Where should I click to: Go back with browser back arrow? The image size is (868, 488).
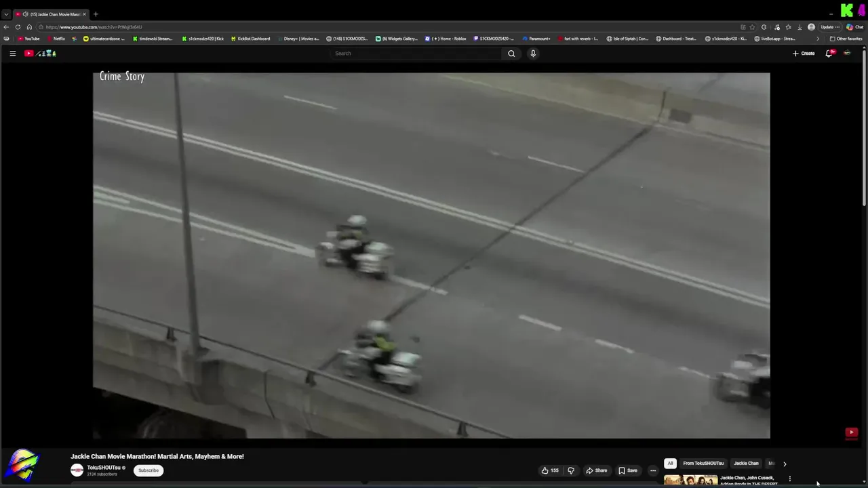6,27
